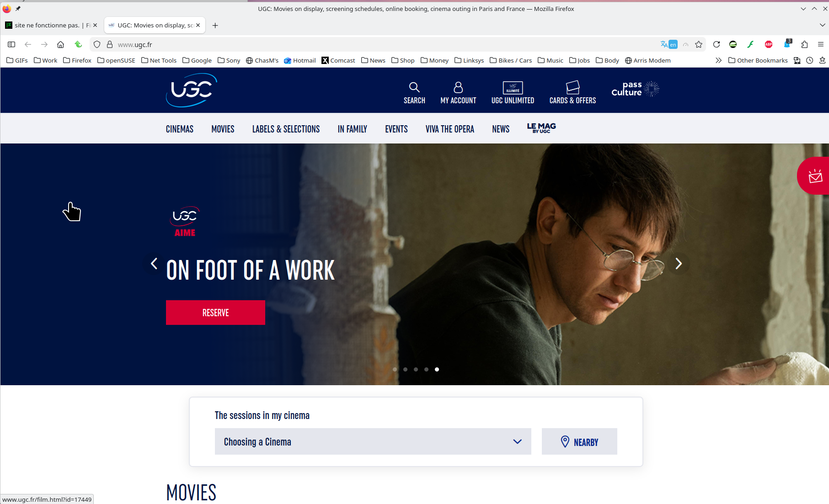The width and height of the screenshot is (829, 504).
Task: Bookmark page with the star icon
Action: (698, 44)
